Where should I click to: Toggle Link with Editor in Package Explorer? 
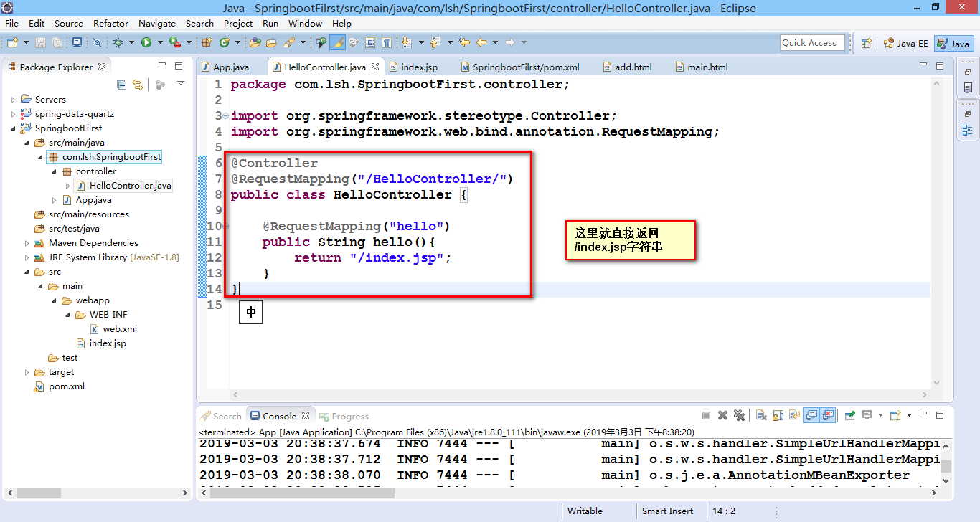click(x=138, y=85)
